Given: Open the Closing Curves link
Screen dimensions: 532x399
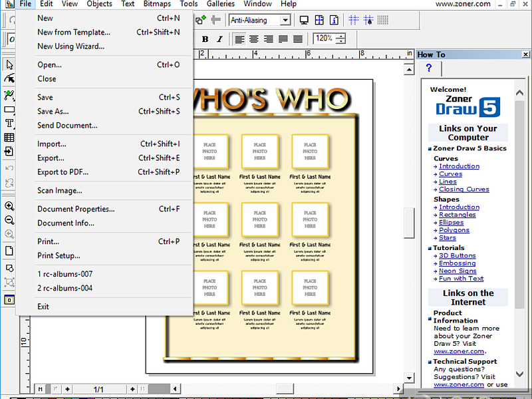Looking at the screenshot, I should click(464, 190).
